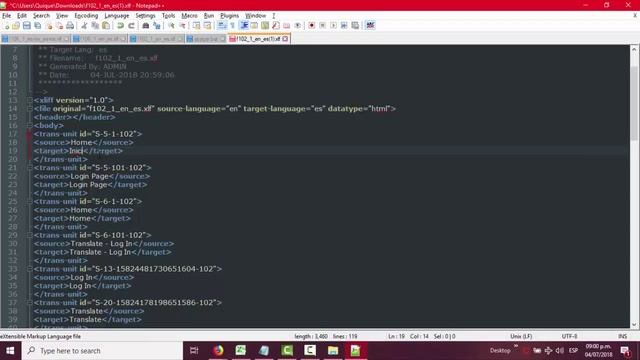This screenshot has width=640, height=360.
Task: Open the notification center icon
Action: click(625, 351)
